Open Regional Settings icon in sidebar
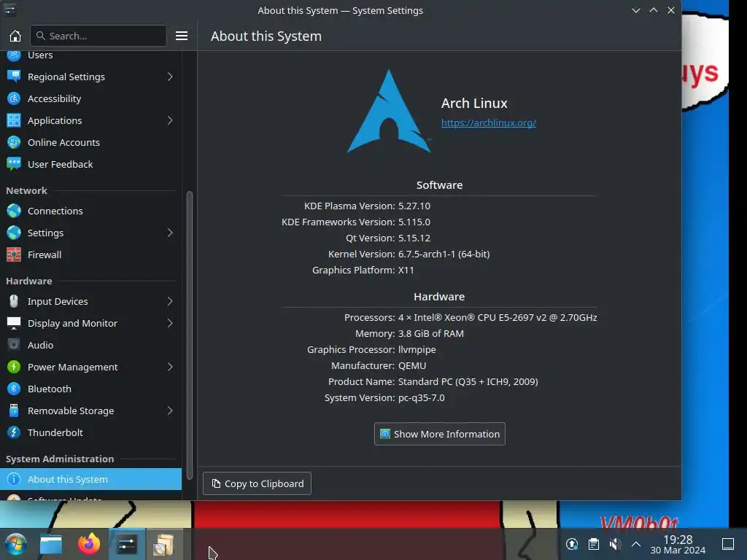This screenshot has width=747, height=560. click(14, 77)
